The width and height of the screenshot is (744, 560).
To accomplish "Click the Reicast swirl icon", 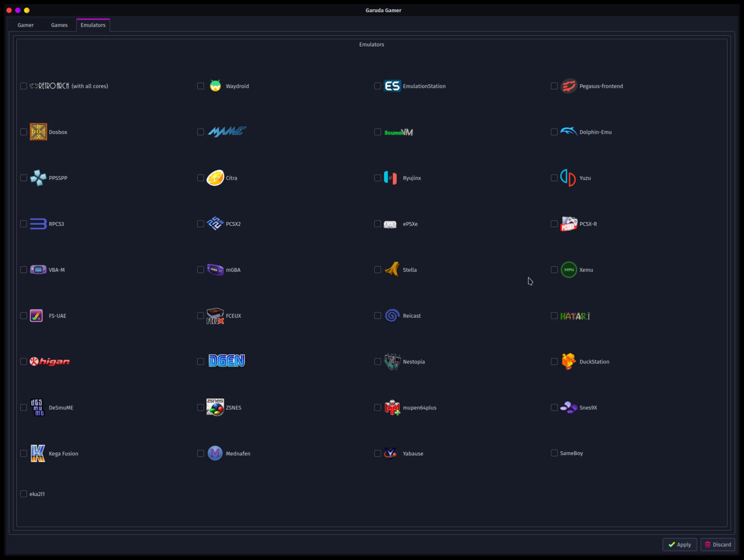I will click(x=392, y=316).
